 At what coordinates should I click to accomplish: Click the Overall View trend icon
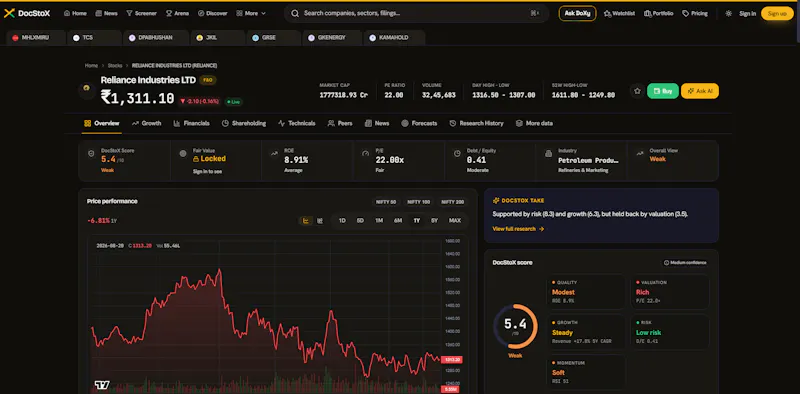pos(639,153)
